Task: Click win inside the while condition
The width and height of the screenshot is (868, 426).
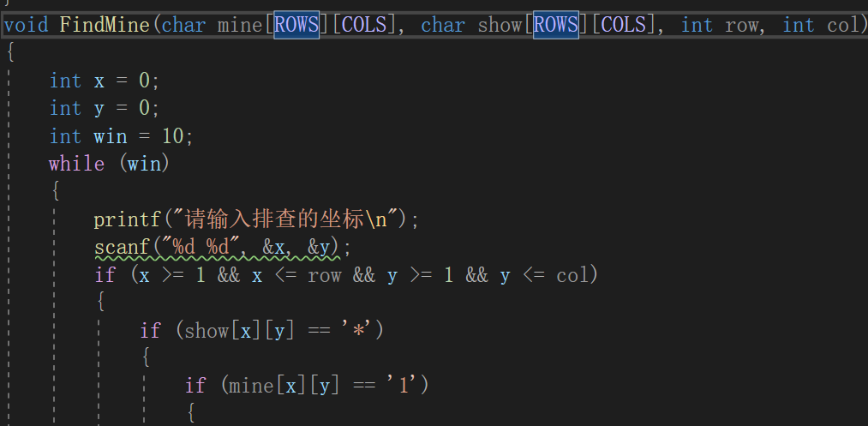Action: [145, 164]
